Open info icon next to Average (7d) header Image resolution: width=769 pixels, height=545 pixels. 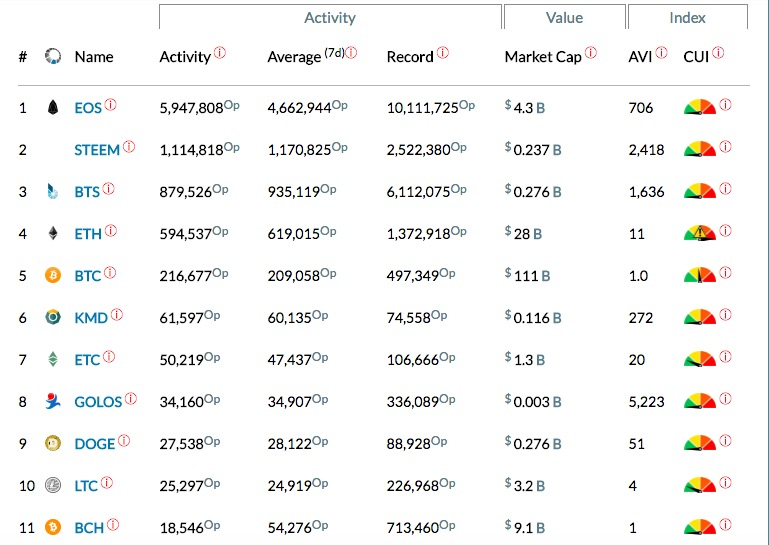pos(351,52)
